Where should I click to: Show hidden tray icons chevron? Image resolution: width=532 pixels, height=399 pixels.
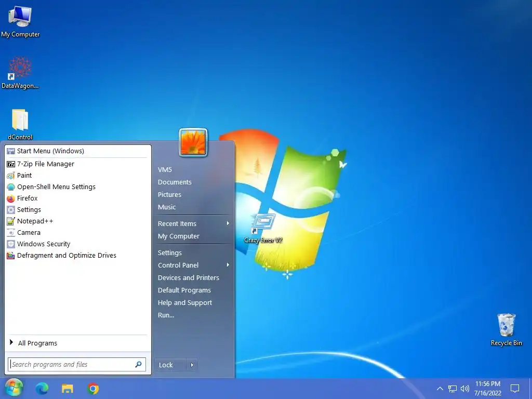tap(440, 389)
